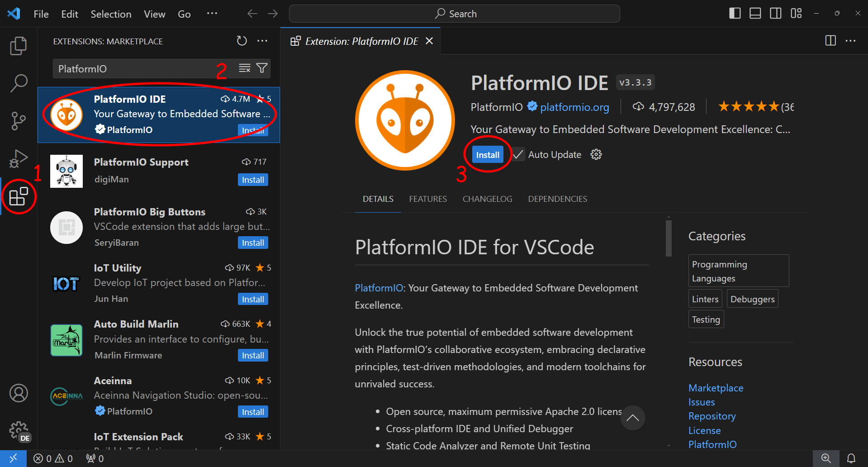Image resolution: width=868 pixels, height=467 pixels.
Task: Open the Search view in activity bar
Action: 19,83
